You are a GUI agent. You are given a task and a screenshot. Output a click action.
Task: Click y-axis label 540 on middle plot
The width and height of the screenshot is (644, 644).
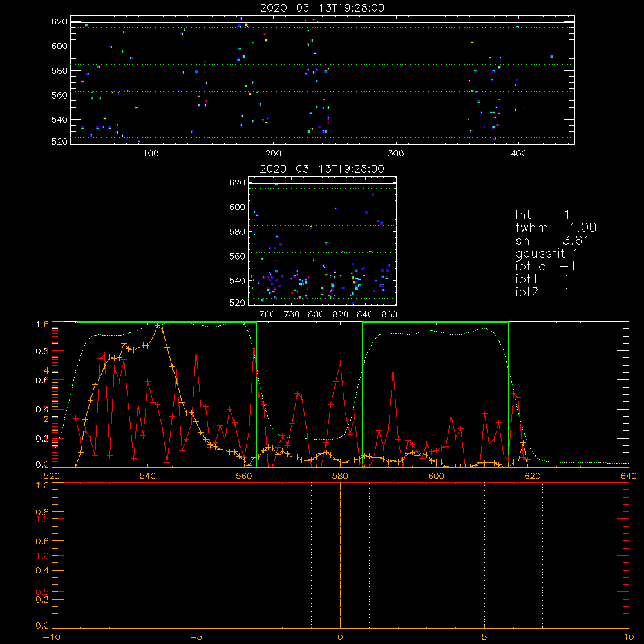(x=237, y=281)
